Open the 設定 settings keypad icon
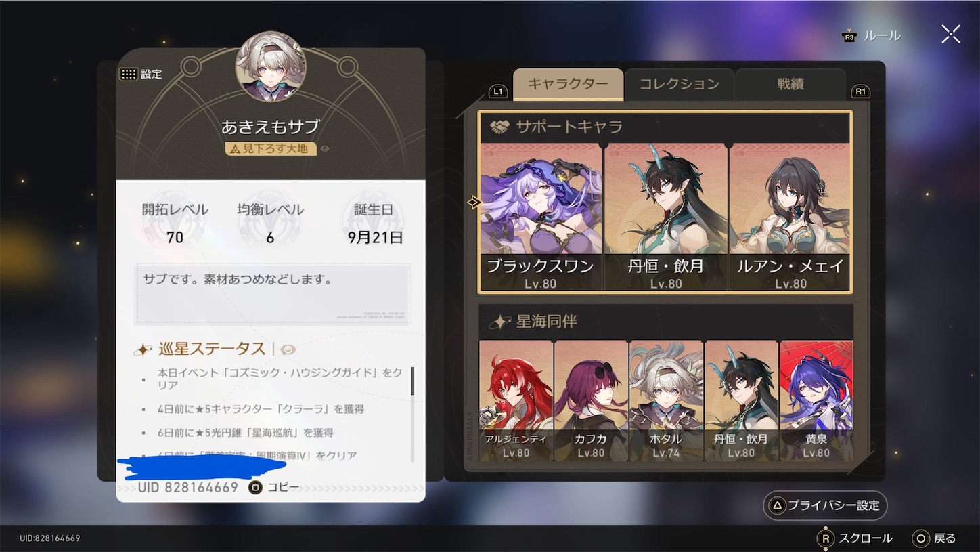 point(128,74)
